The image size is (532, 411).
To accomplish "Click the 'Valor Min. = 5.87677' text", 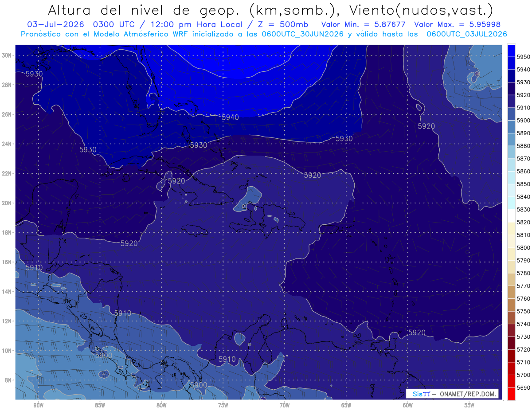I will coord(363,24).
